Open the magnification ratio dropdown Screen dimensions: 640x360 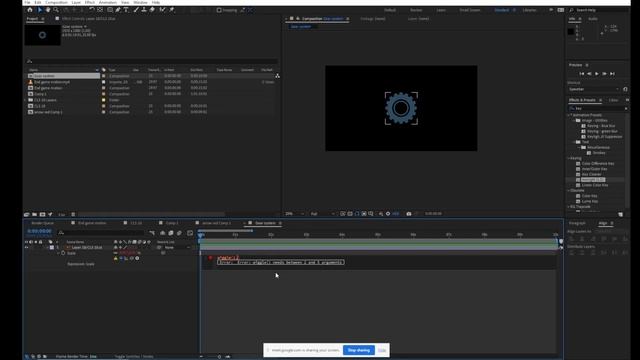295,214
